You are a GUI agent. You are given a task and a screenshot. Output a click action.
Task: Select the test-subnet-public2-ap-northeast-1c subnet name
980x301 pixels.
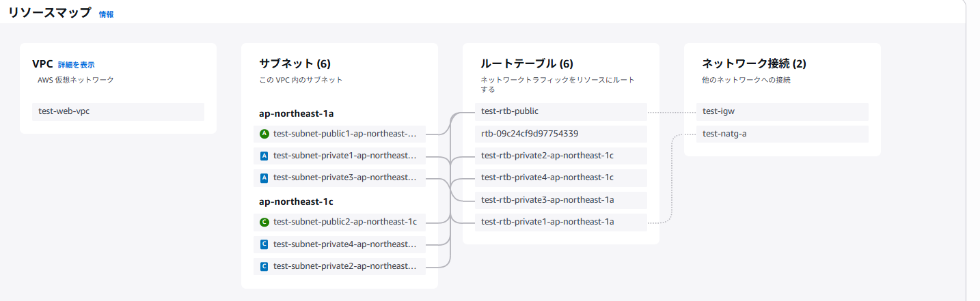[x=345, y=222]
